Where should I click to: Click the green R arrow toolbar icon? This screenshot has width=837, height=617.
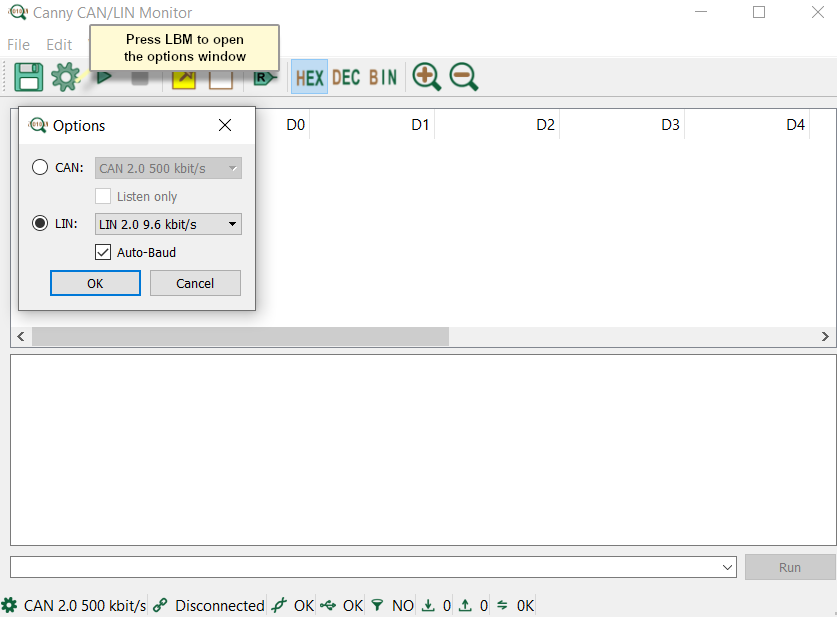(265, 78)
